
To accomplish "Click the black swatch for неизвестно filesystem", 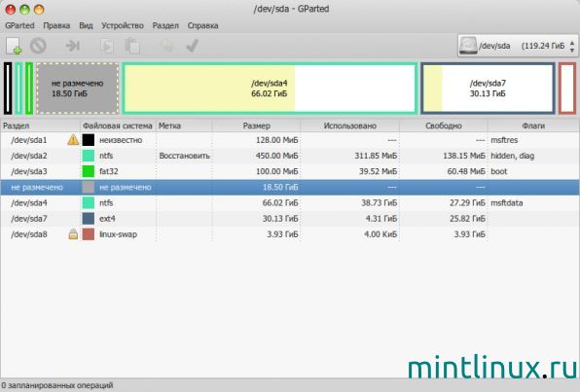I will 88,140.
